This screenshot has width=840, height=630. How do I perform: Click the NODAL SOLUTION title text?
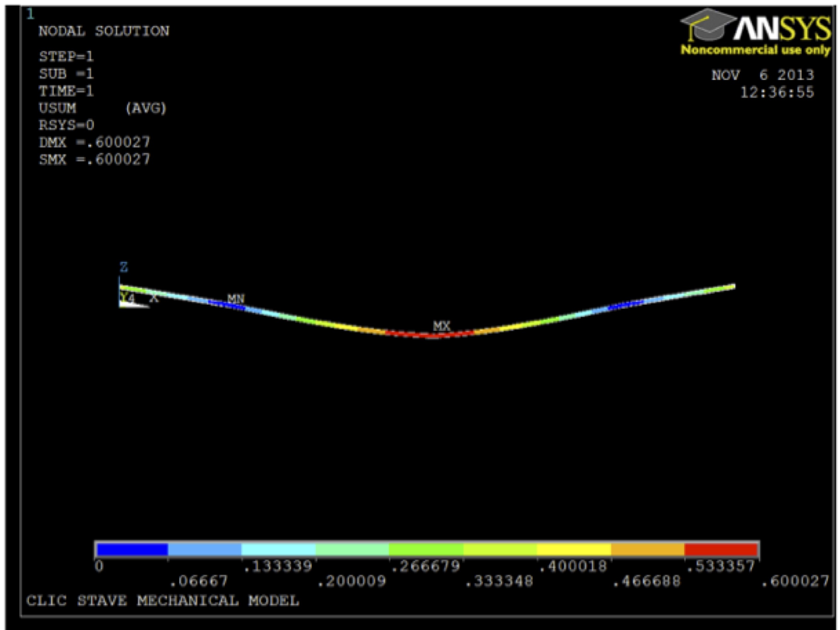tap(104, 31)
